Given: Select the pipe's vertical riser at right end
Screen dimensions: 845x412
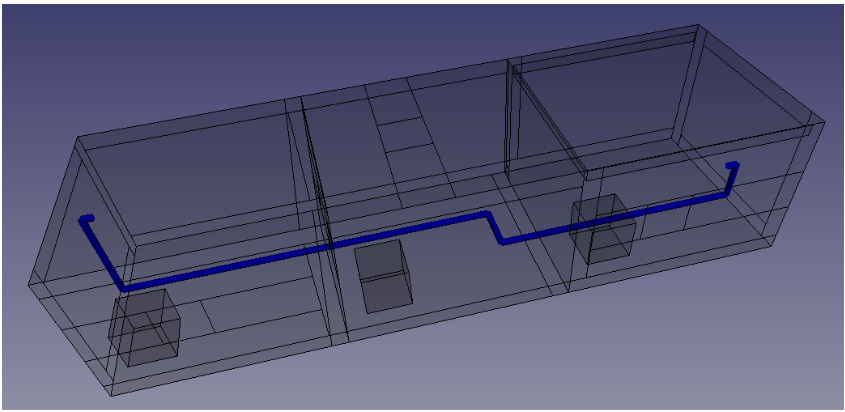Looking at the screenshot, I should pyautogui.click(x=732, y=179).
